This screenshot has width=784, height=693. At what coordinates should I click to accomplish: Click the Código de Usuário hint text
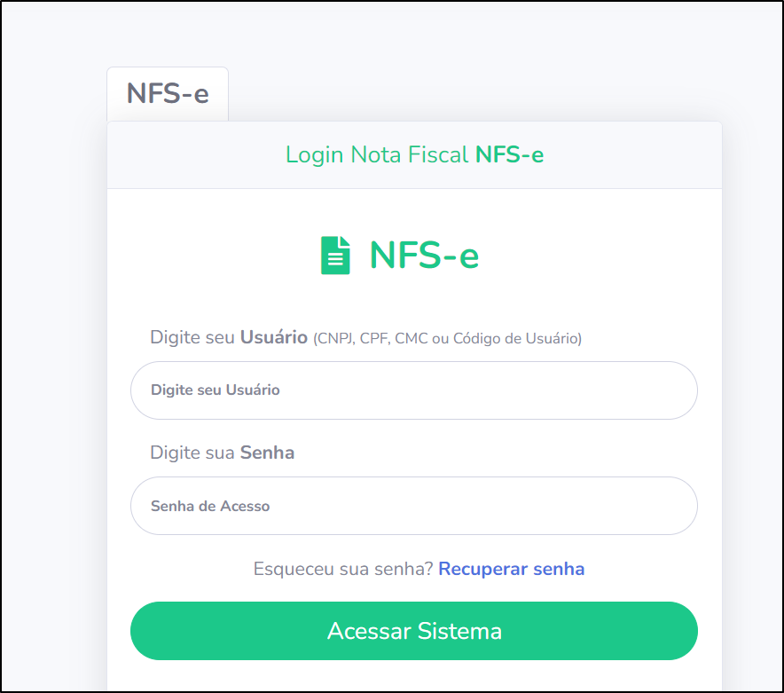pos(515,339)
